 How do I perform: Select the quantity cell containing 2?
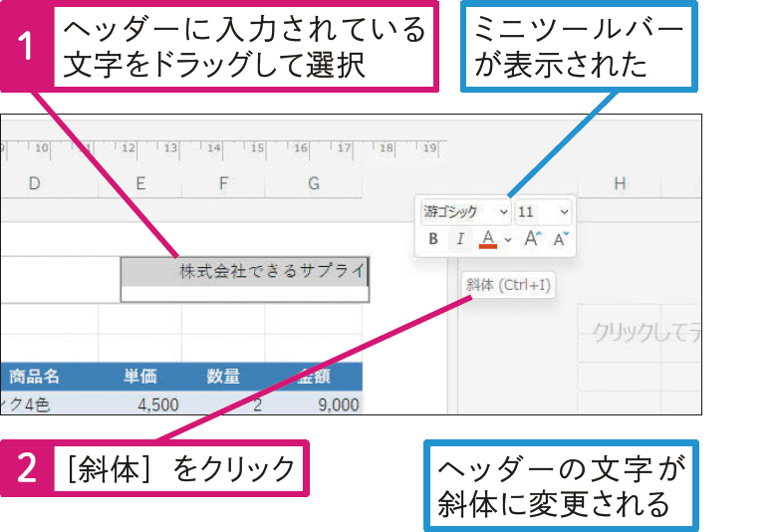coord(223,403)
